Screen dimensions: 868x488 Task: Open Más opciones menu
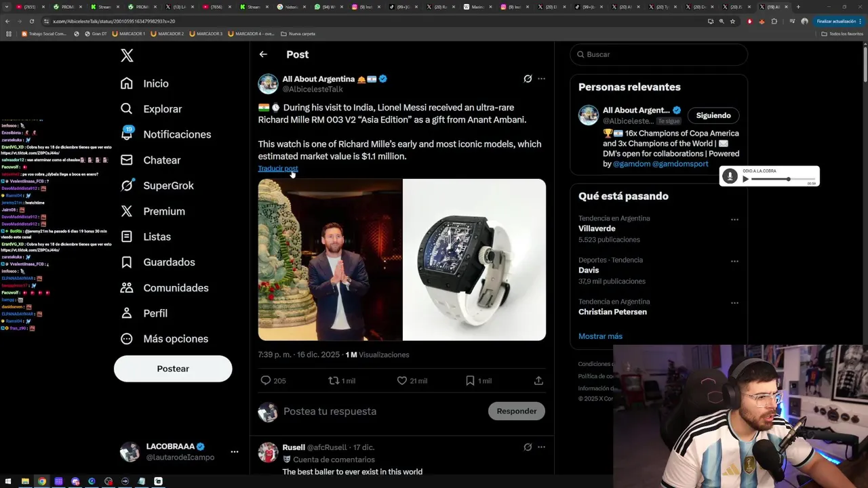click(x=164, y=339)
